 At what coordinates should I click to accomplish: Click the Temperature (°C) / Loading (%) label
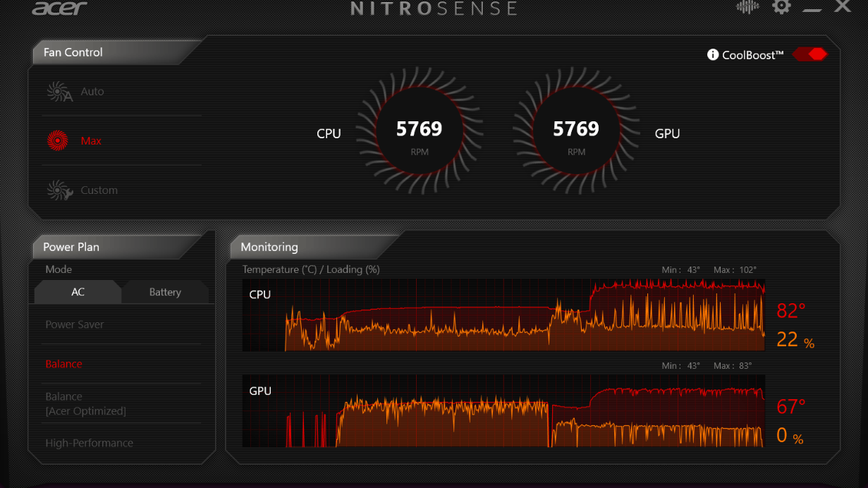[x=311, y=269]
